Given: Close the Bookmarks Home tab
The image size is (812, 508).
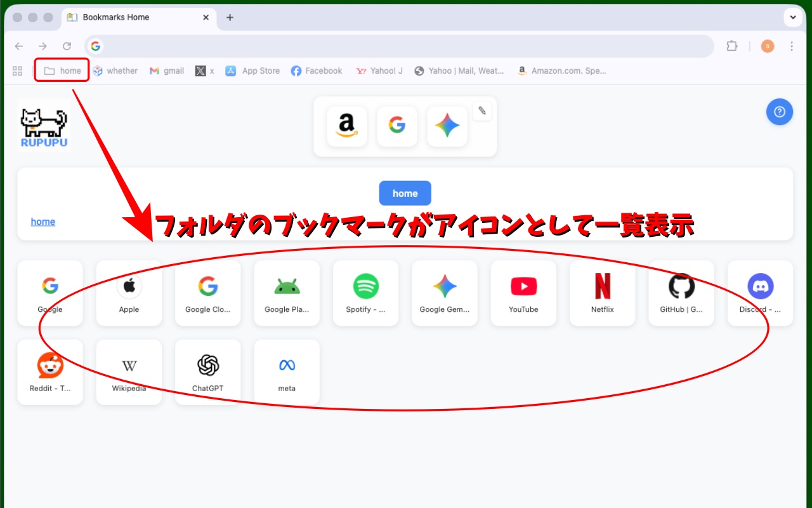Looking at the screenshot, I should pyautogui.click(x=206, y=17).
